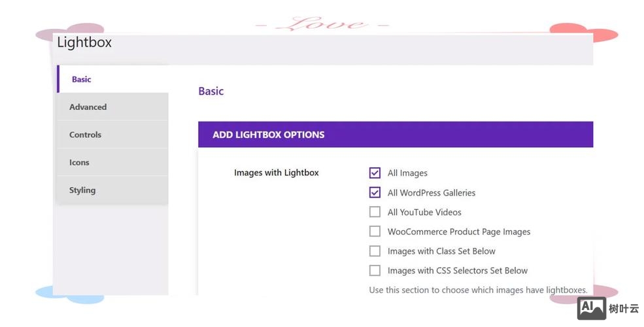
Task: Tick the WooCommerce Product Page Images checkbox
Action: [375, 232]
